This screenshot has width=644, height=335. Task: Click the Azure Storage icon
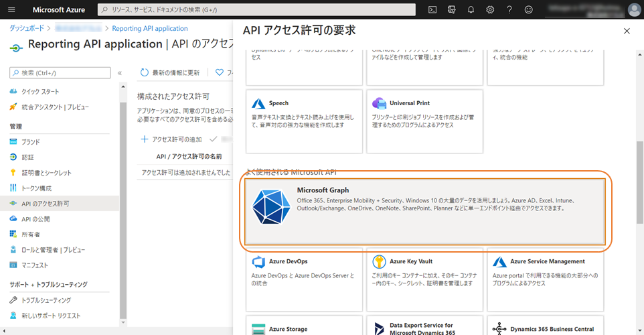(258, 329)
